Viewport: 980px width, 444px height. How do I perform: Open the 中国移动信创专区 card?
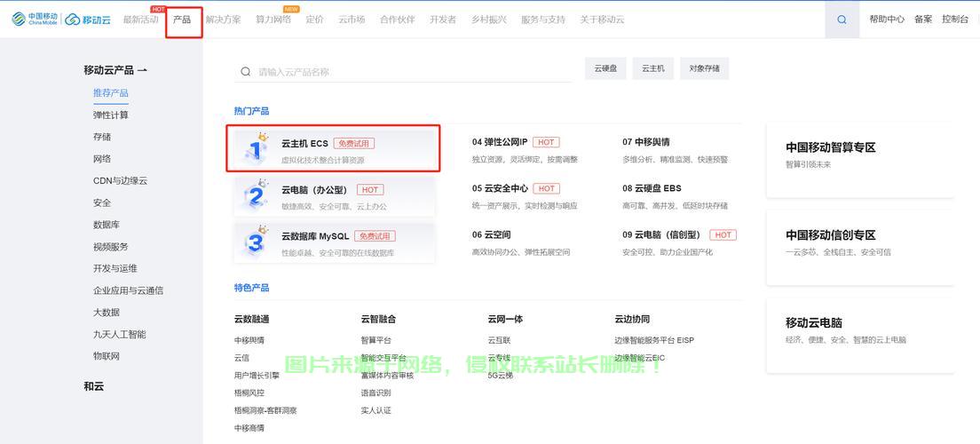(860, 248)
